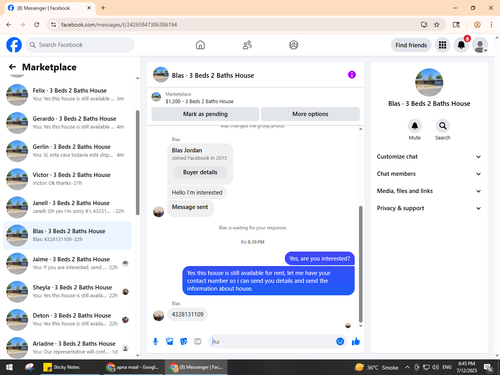The height and width of the screenshot is (375, 500).
Task: Expand the Chat members section
Action: point(429,174)
